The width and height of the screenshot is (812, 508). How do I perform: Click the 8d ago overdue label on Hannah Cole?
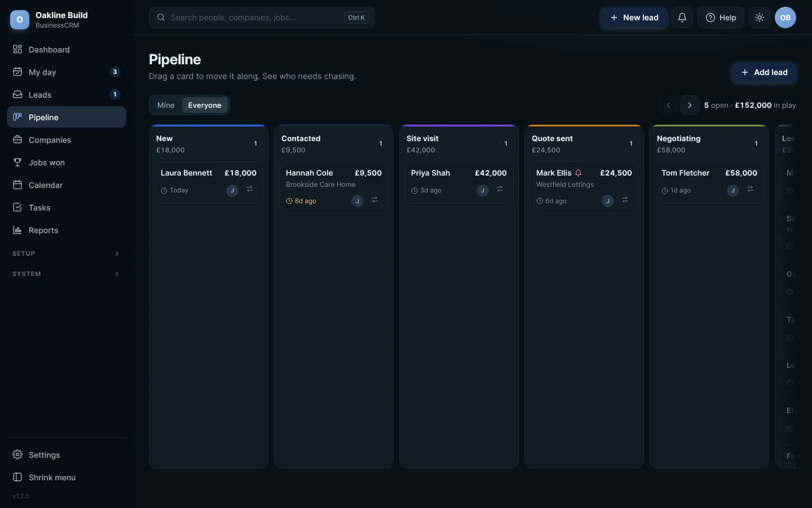pos(301,201)
